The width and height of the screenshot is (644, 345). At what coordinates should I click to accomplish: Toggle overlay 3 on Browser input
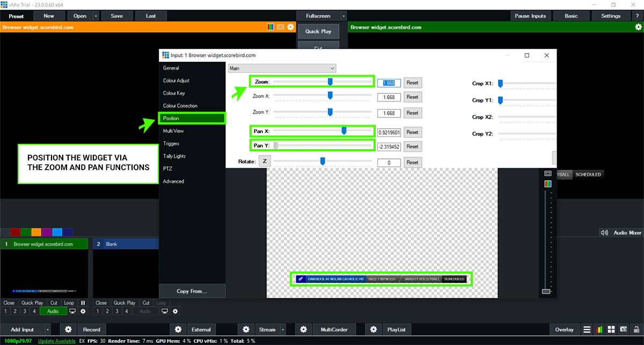pyautogui.click(x=25, y=311)
